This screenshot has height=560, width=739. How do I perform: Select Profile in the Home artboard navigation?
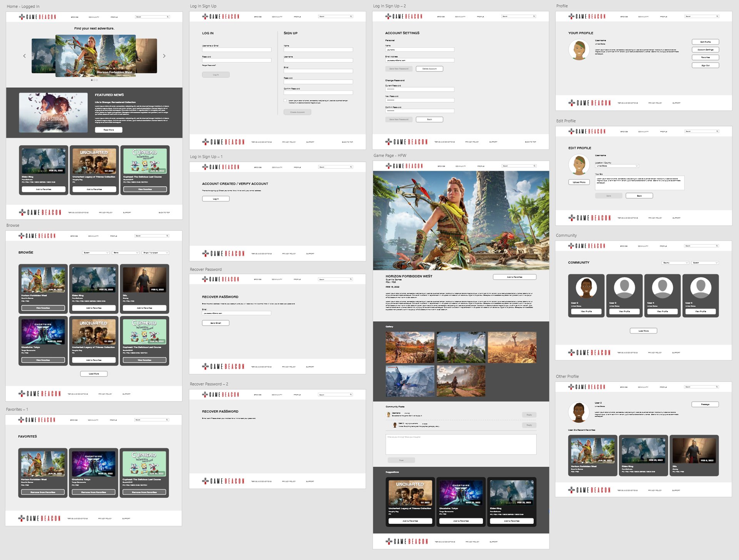pos(114,17)
